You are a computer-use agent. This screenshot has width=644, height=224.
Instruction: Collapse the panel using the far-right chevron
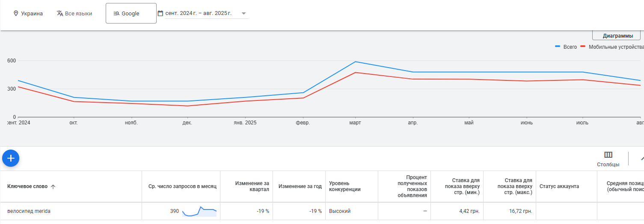pos(641,158)
